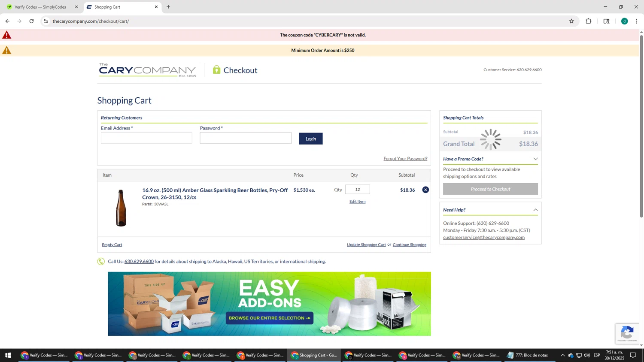Viewport: 644px width, 362px height.
Task: Reload the Shopping Cart page
Action: [32, 21]
